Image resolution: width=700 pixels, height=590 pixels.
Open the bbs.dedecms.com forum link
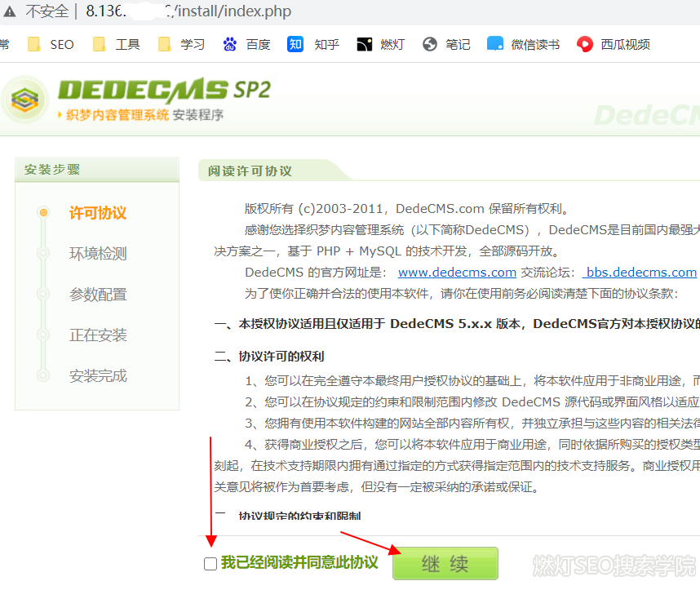640,273
